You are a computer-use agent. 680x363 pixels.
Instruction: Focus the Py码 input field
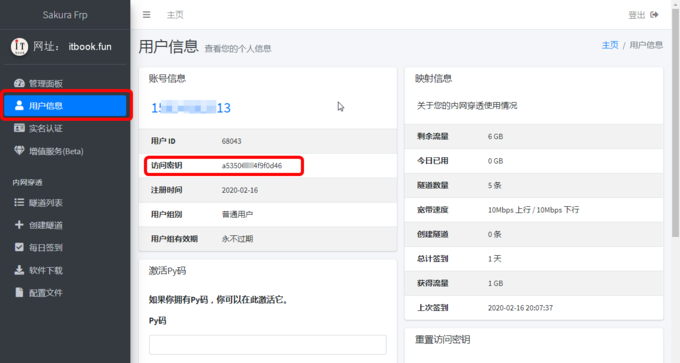(268, 345)
